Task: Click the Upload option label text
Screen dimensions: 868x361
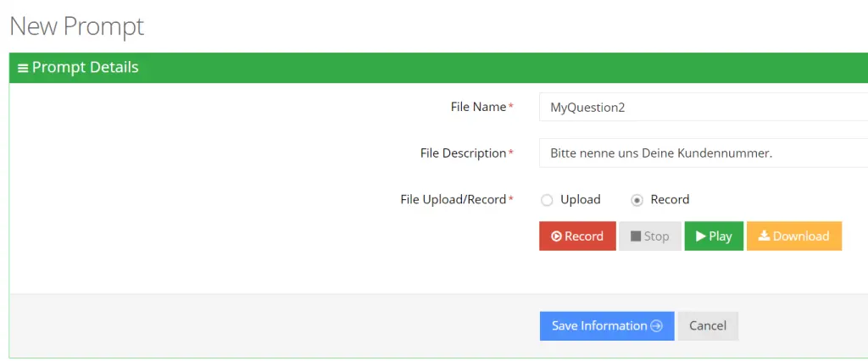Action: coord(580,199)
